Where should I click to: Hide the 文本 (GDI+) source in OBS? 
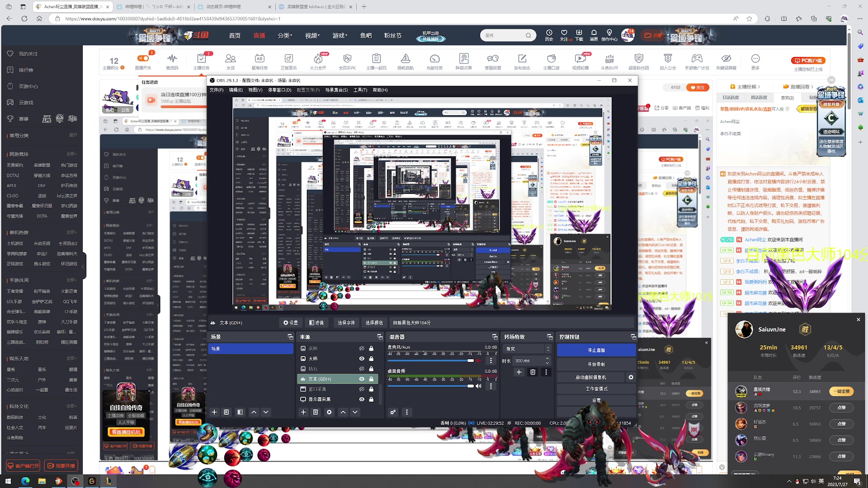[362, 379]
